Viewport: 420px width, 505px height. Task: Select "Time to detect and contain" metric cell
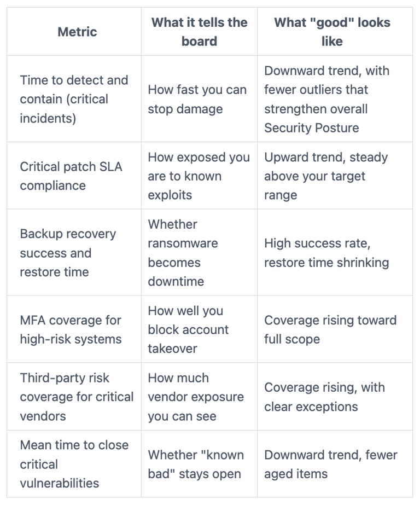[x=74, y=99]
